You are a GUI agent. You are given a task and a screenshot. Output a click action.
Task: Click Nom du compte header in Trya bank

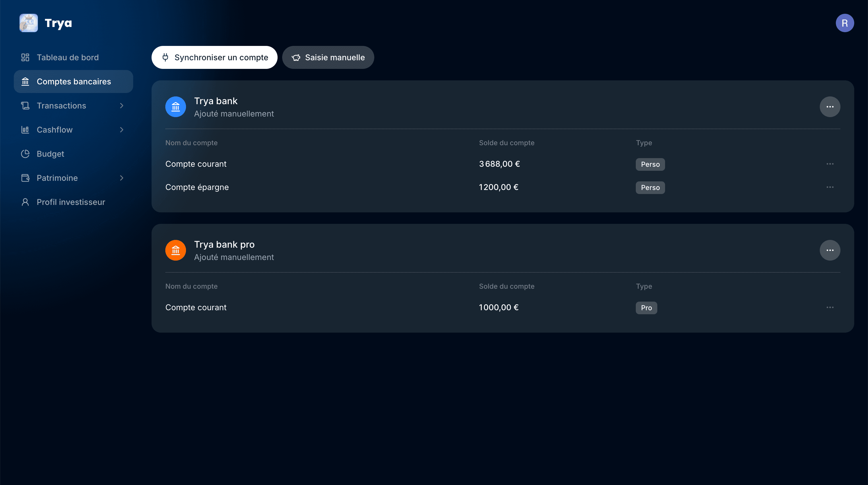(x=191, y=143)
